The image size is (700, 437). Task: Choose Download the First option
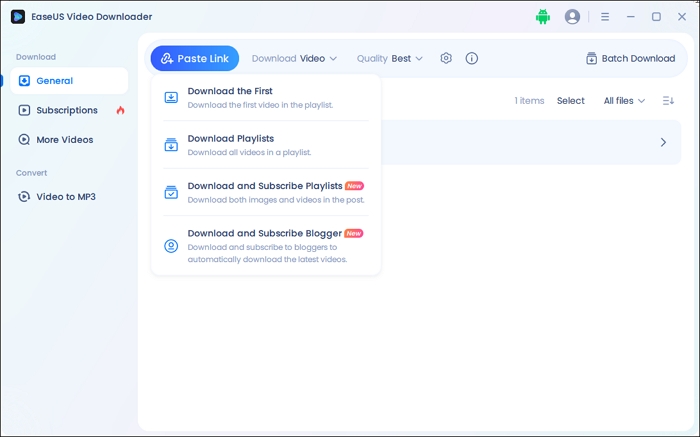266,97
